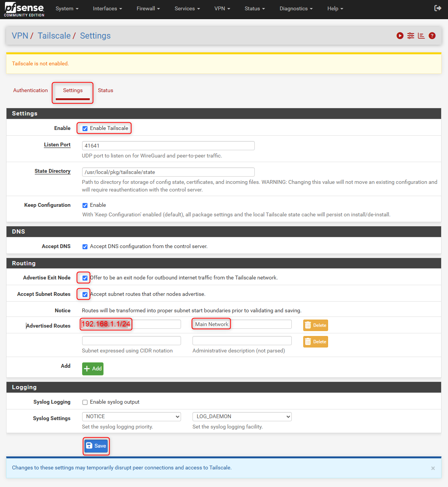Dismiss the blue info notice
Image resolution: width=448 pixels, height=487 pixels.
click(x=433, y=468)
